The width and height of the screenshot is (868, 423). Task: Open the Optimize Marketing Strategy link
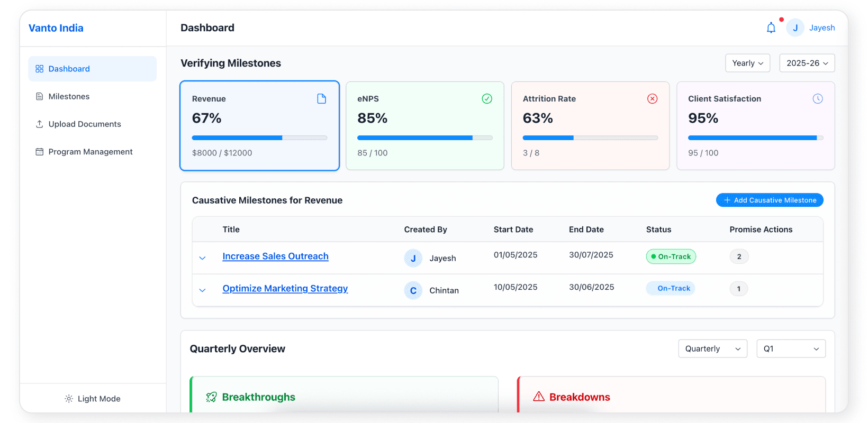coord(285,288)
